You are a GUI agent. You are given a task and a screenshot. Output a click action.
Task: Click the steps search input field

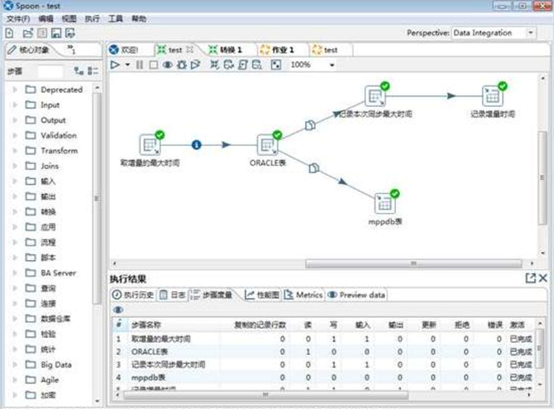click(x=50, y=71)
